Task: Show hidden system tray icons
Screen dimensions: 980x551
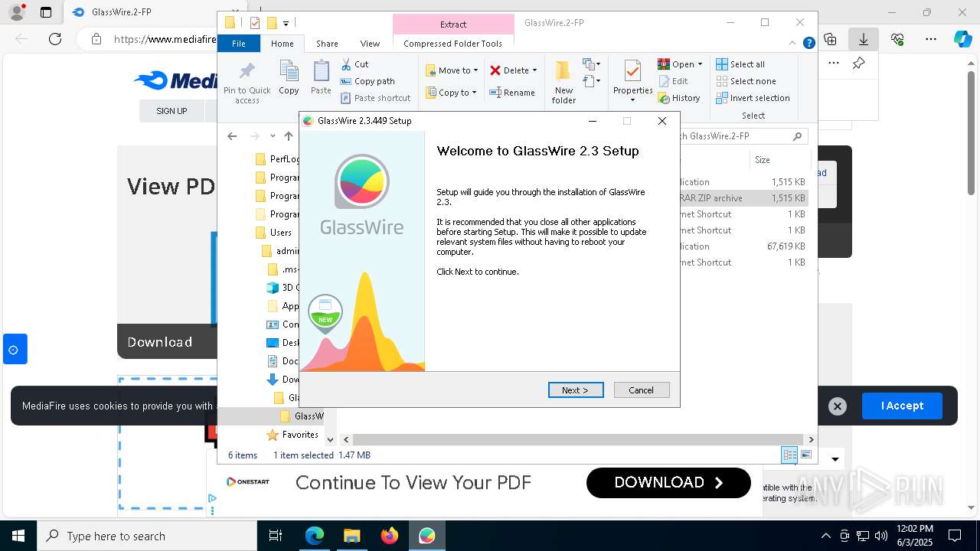Action: [825, 536]
